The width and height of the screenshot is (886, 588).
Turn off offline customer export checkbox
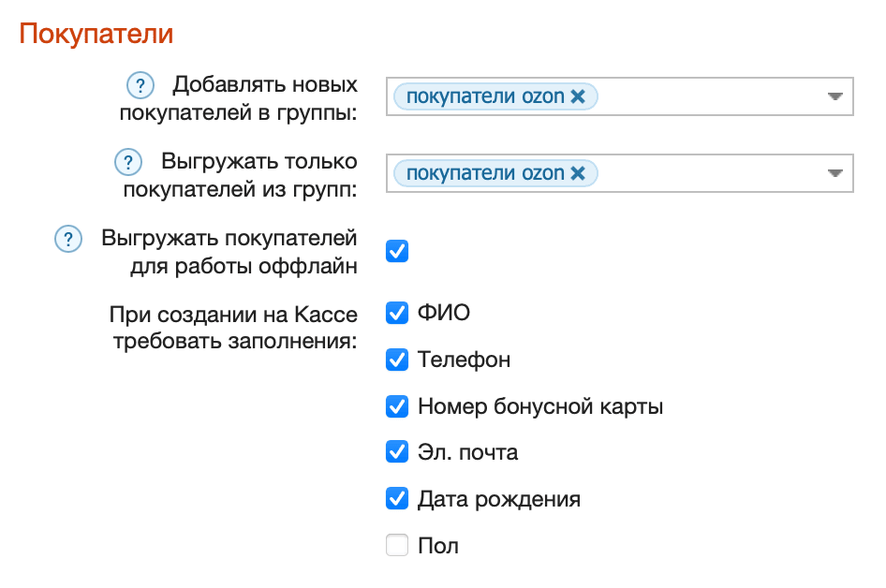click(x=397, y=251)
